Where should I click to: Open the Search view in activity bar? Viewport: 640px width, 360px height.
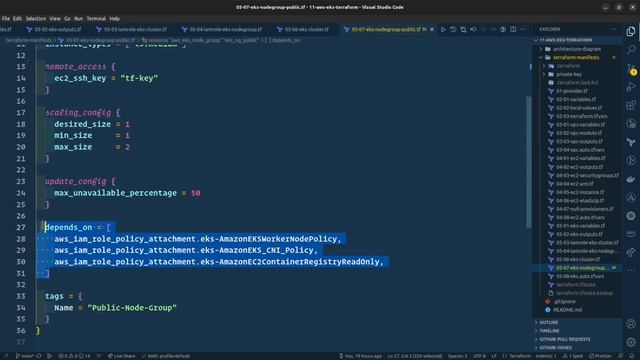(631, 49)
